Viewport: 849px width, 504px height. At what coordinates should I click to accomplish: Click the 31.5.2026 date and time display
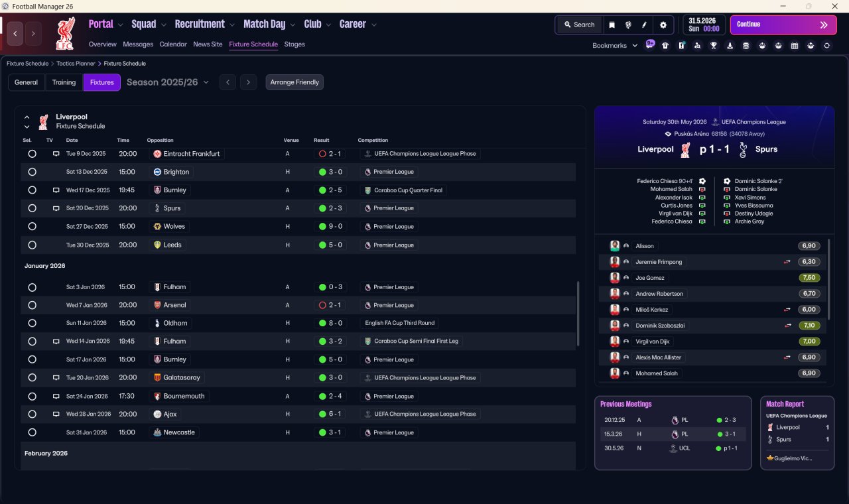pos(704,25)
